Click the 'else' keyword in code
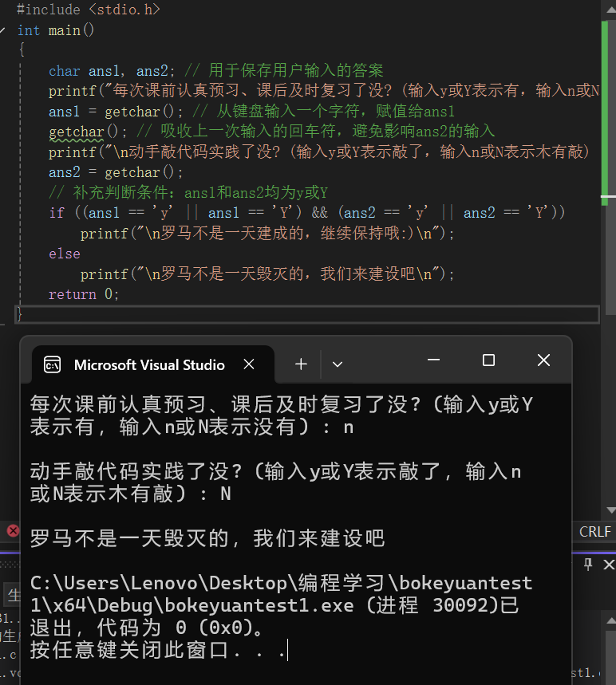The image size is (616, 685). pos(65,254)
